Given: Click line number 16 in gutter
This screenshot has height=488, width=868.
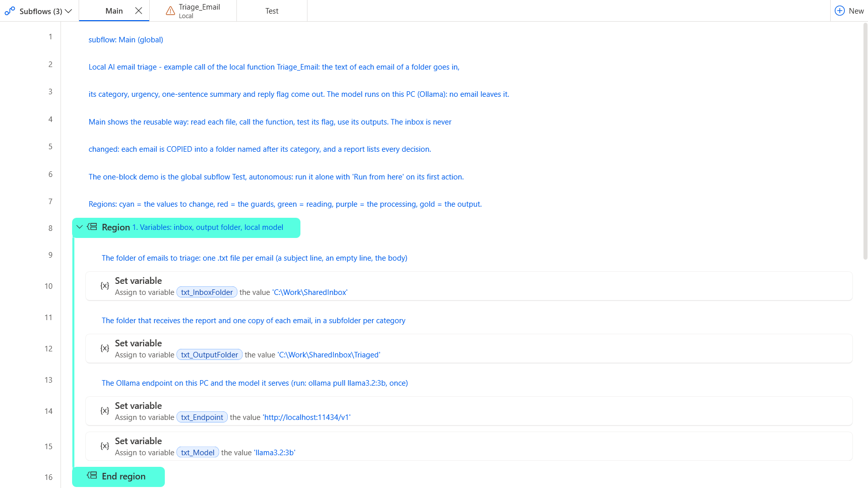Looking at the screenshot, I should point(48,477).
